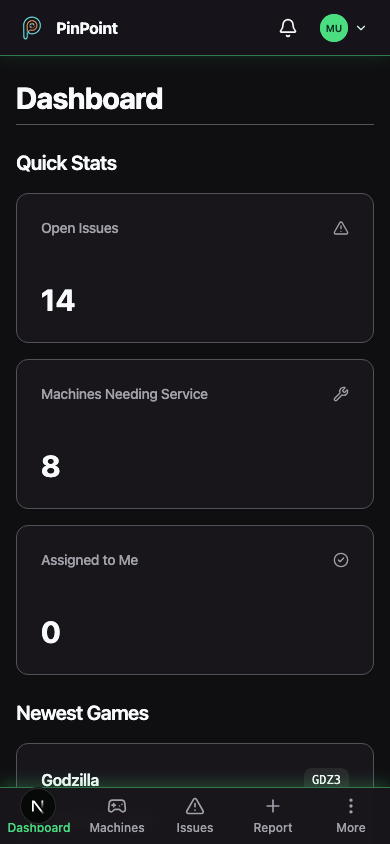Viewport: 390px width, 844px height.
Task: Expand the user menu chevron
Action: pyautogui.click(x=361, y=28)
